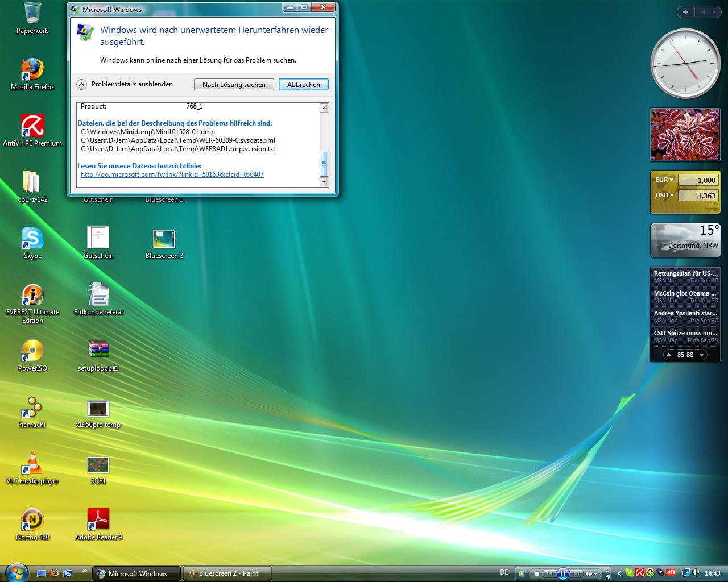728x582 pixels.
Task: Open the ATI tray icon
Action: click(671, 572)
